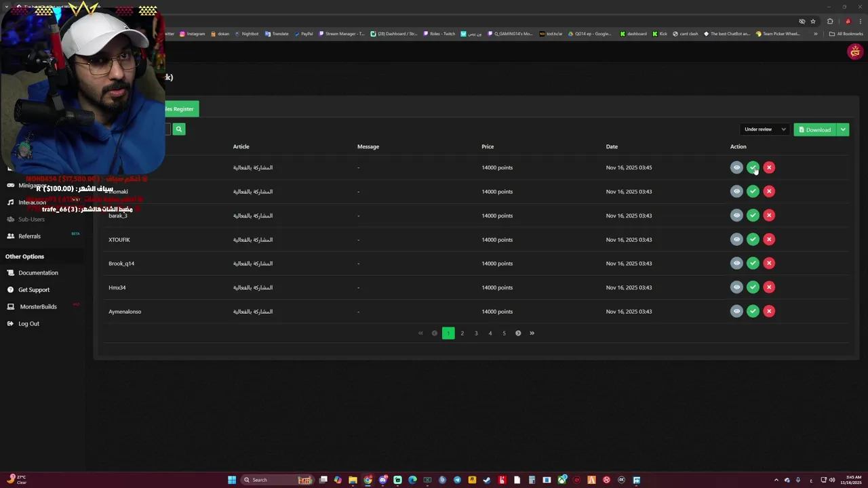
Task: Open MonsterBuilds in the sidebar
Action: (x=38, y=306)
